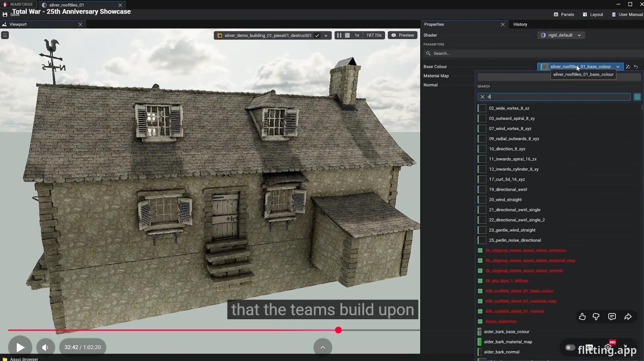Open the User Manual
The width and height of the screenshot is (644, 361).
tap(628, 14)
